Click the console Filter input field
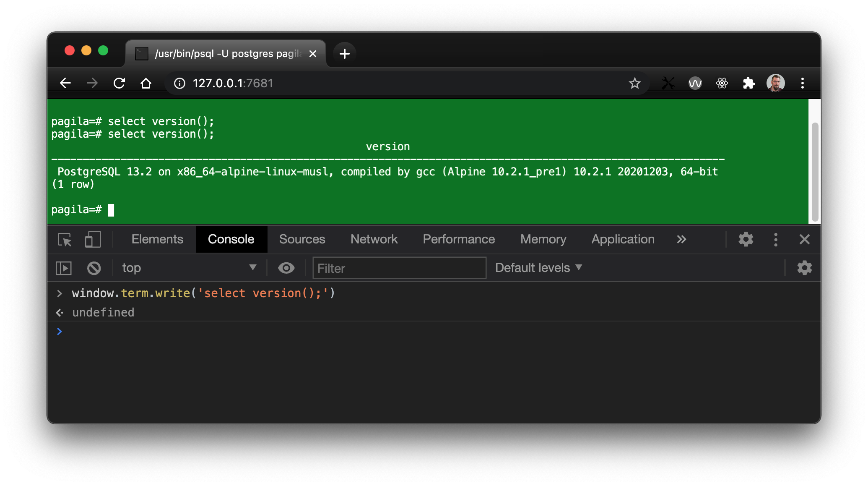The image size is (868, 486). 398,268
